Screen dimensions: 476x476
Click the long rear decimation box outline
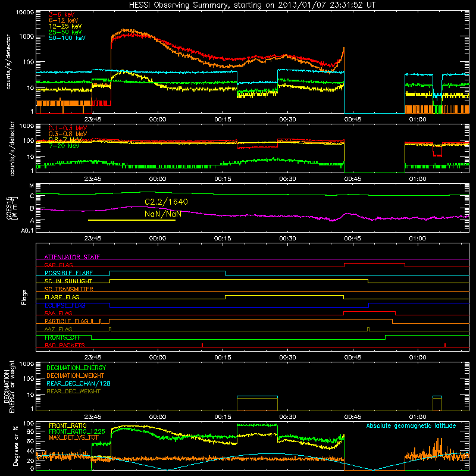[257, 403]
